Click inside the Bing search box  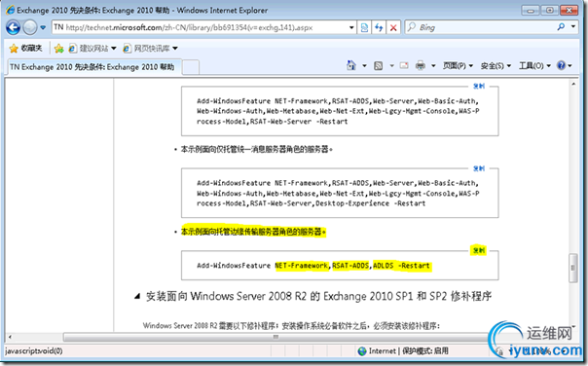point(484,27)
